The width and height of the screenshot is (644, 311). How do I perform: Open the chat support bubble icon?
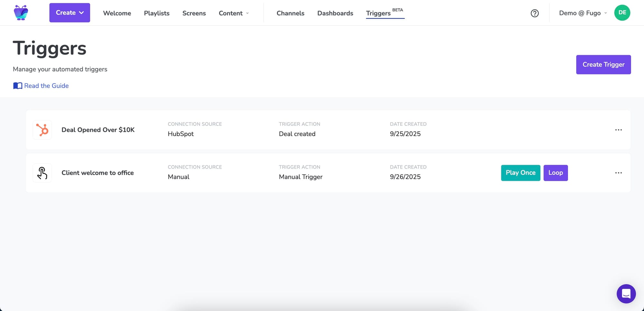coord(626,294)
